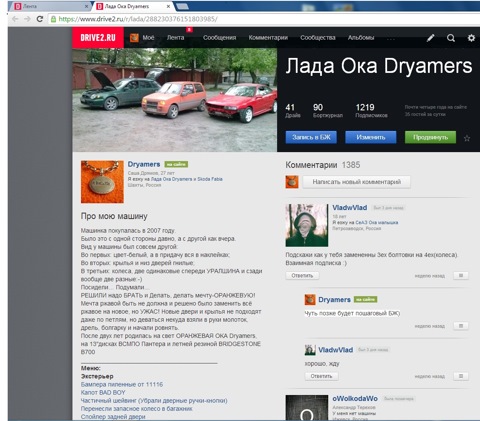Viewport: 480px width, 421px height.
Task: Open the site search magnifier icon
Action: pos(451,38)
